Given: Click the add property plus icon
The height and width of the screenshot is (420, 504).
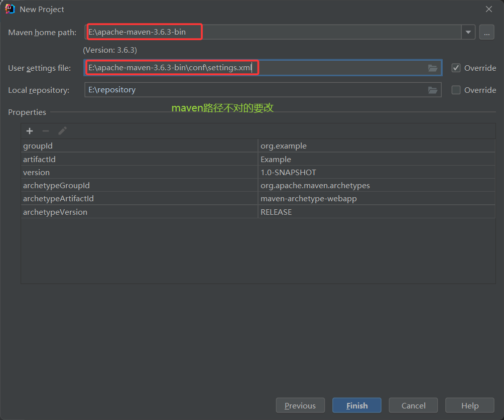Looking at the screenshot, I should pos(30,131).
